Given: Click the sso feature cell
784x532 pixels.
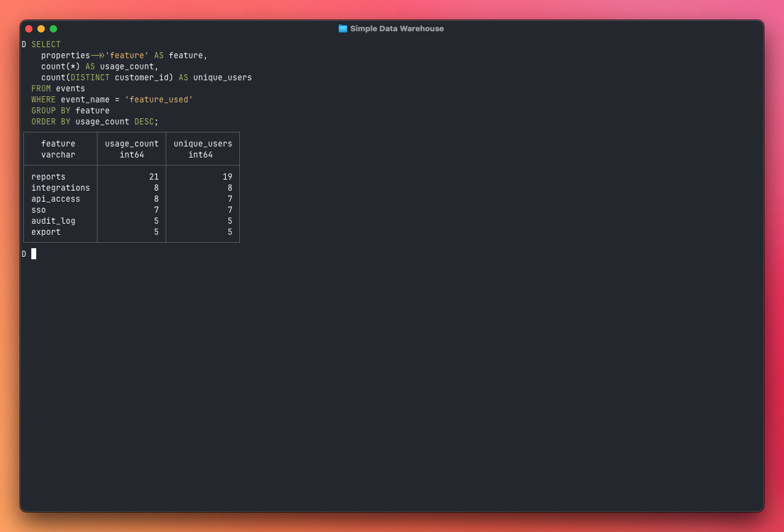Looking at the screenshot, I should (39, 210).
